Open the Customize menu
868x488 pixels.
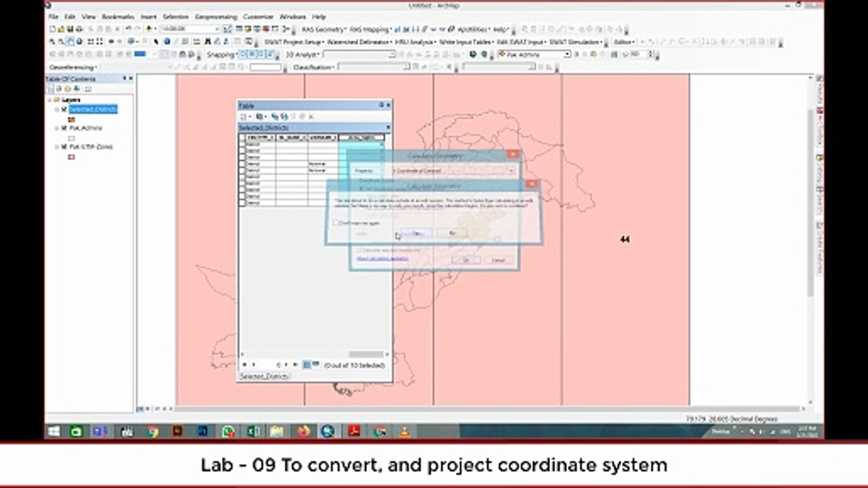pos(258,16)
